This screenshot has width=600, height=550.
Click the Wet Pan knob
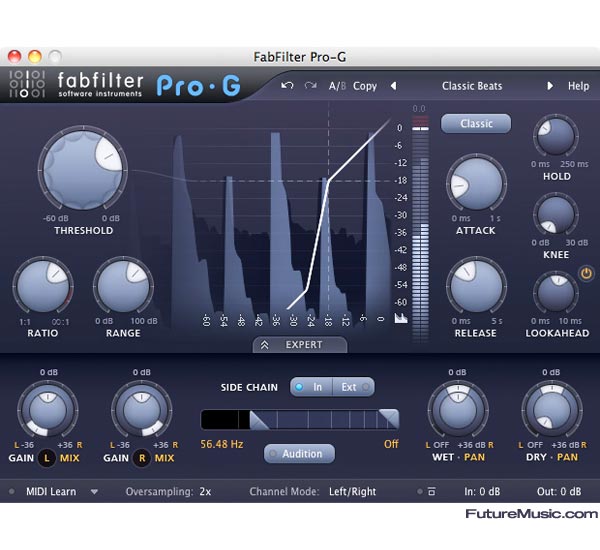point(458,411)
